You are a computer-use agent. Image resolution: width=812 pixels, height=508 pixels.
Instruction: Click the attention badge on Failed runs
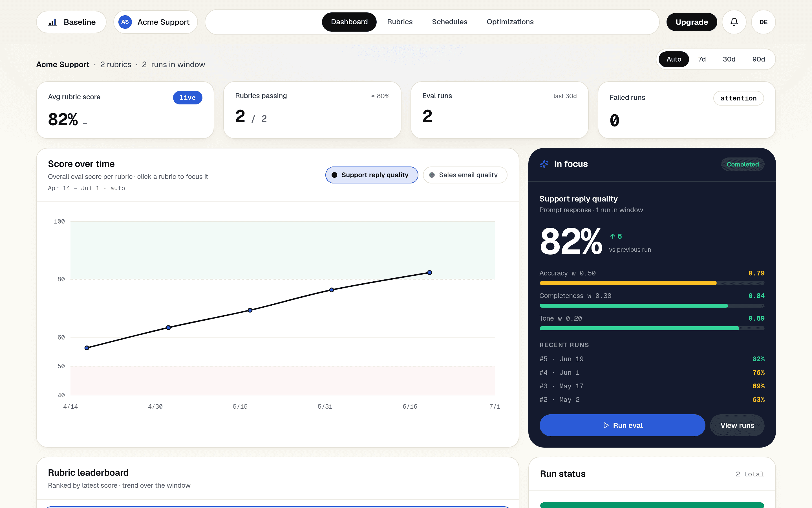738,98
